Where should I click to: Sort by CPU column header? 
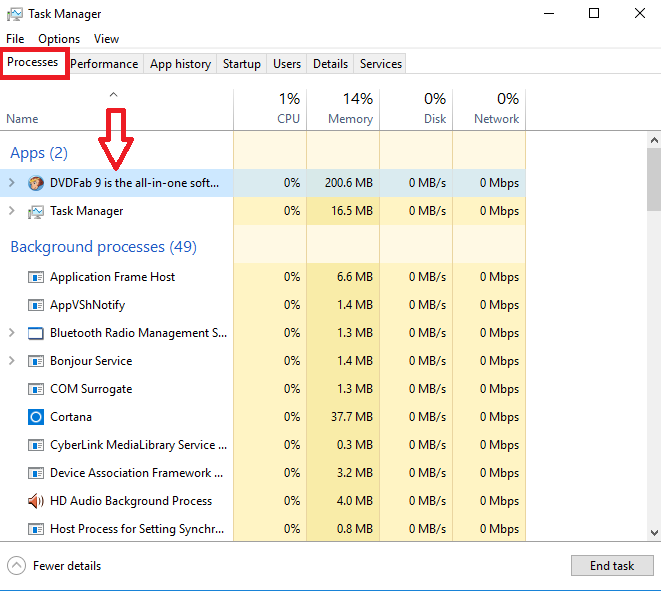[270, 109]
